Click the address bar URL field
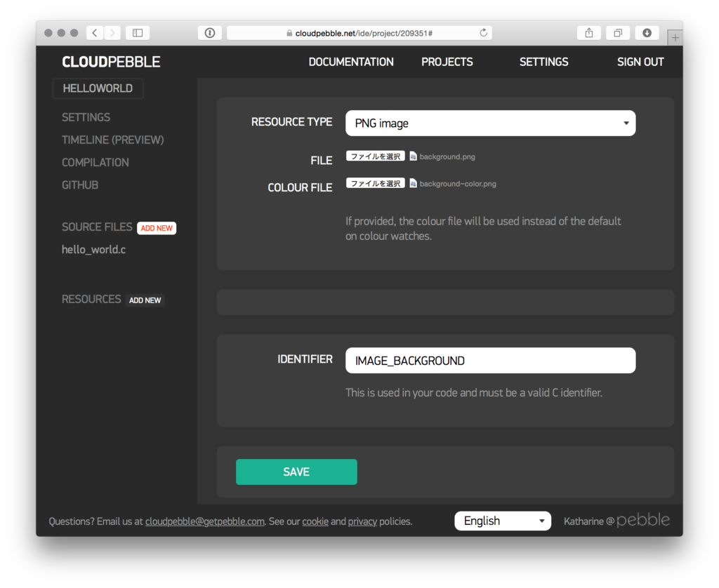The height and width of the screenshot is (588, 719). (x=359, y=32)
